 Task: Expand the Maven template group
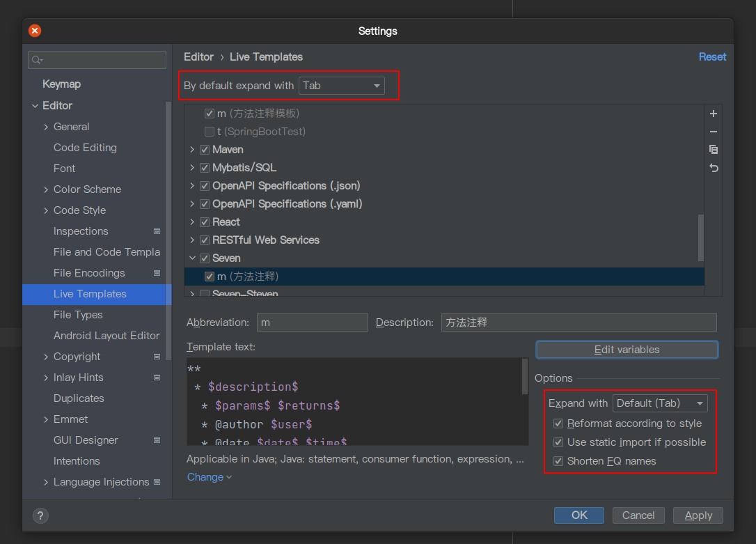(192, 150)
